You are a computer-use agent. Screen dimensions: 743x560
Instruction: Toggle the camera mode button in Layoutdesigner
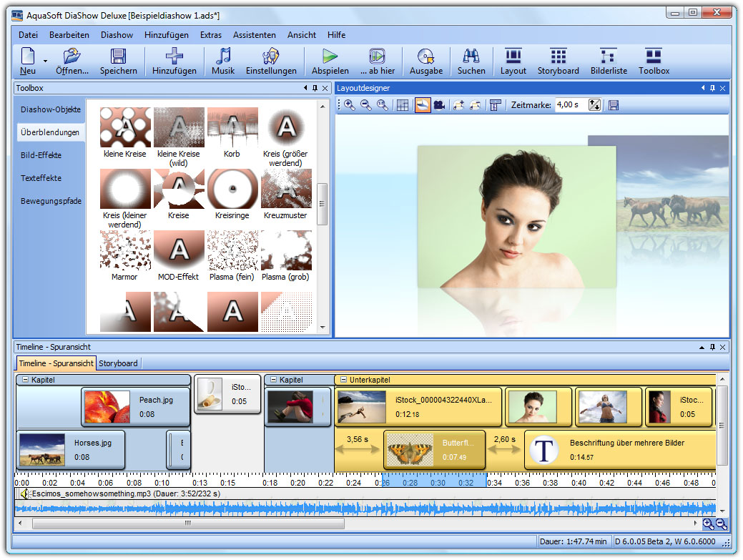[439, 105]
